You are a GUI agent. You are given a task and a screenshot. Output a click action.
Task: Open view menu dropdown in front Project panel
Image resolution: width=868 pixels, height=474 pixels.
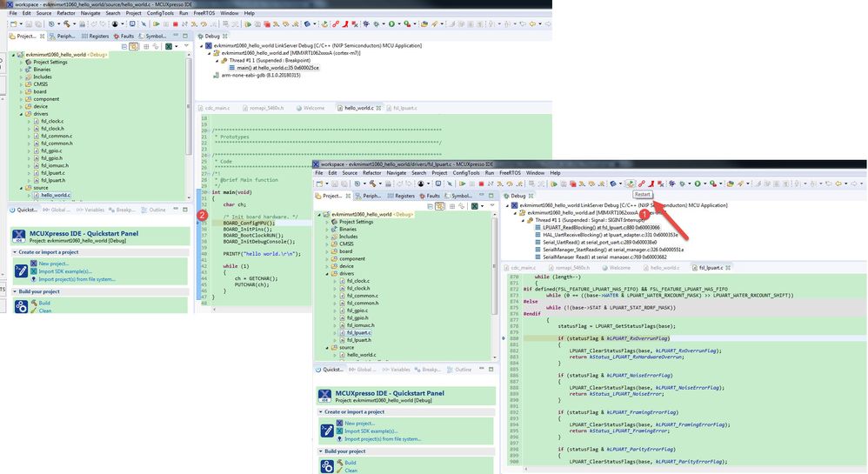(492, 205)
